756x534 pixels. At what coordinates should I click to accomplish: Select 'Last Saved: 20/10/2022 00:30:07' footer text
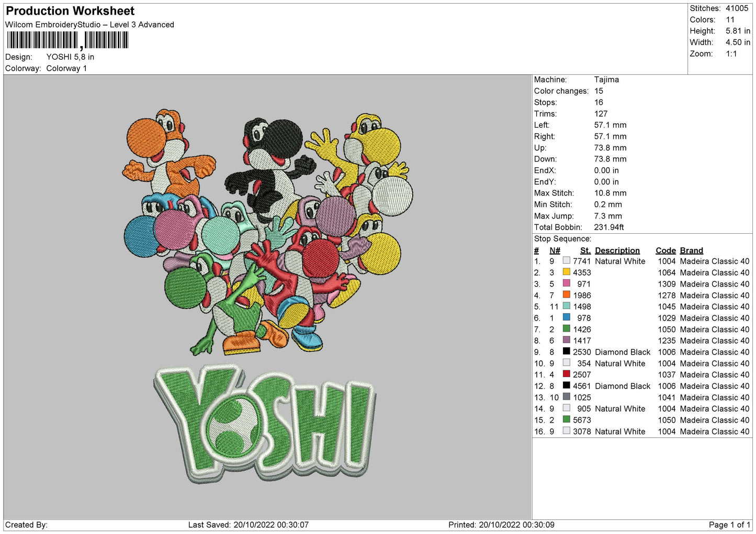pos(249,525)
